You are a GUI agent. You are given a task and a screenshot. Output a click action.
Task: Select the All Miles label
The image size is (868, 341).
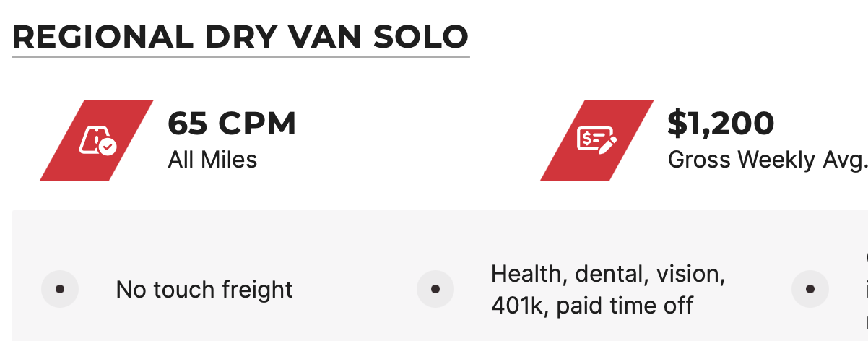click(212, 159)
